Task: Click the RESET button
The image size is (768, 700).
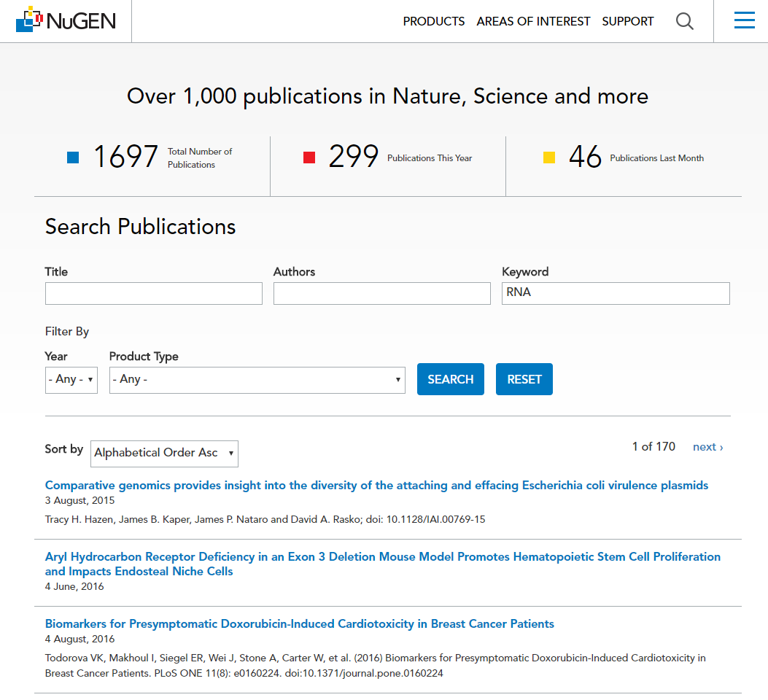Action: tap(524, 379)
